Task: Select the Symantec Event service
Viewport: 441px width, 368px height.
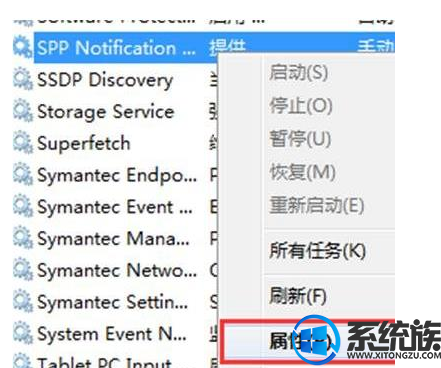Action: tap(115, 207)
